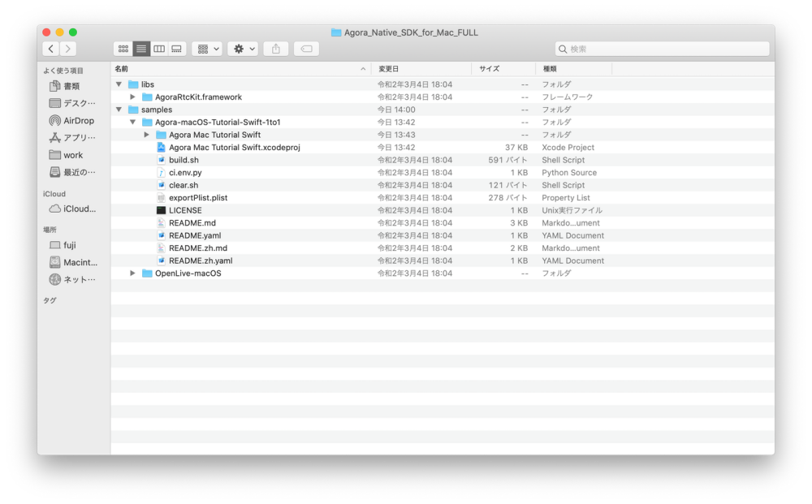Sort by the 変更日 column header
This screenshot has height=504, width=812.
(421, 69)
